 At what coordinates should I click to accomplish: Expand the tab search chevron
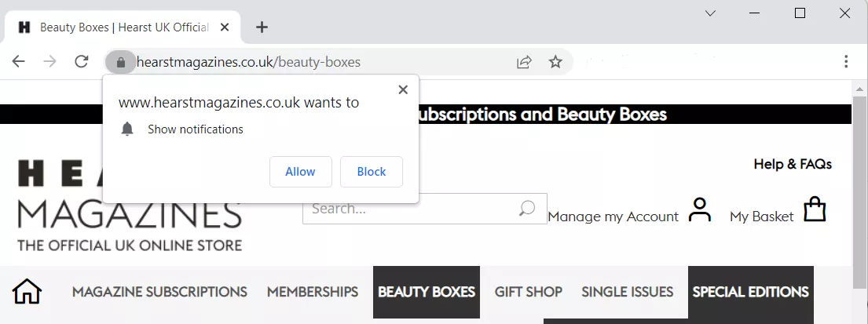click(710, 13)
